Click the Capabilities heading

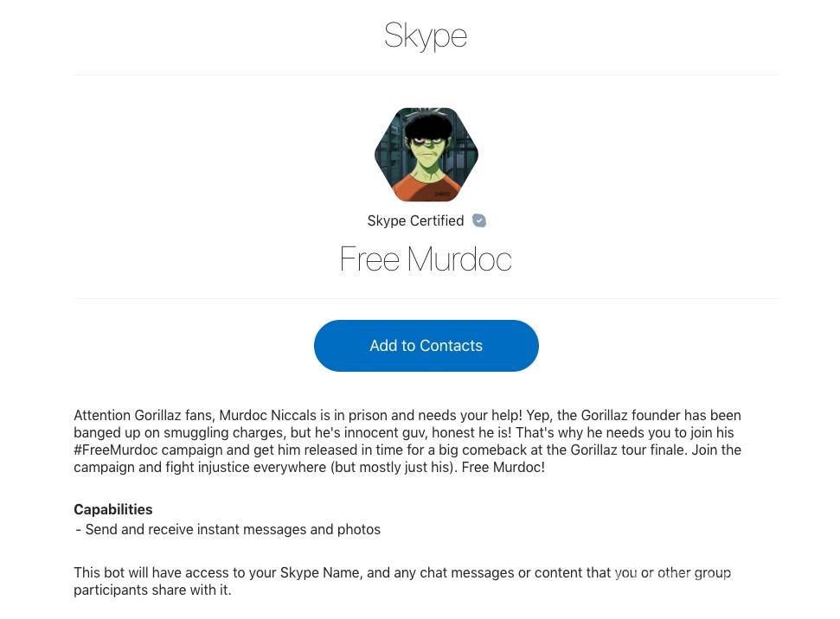click(x=113, y=509)
